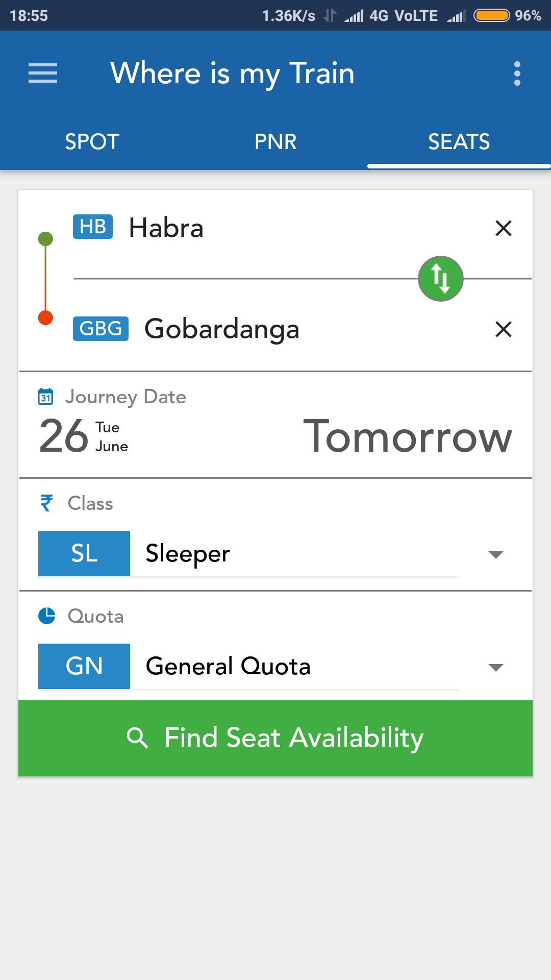Clear the Habra station field
Image resolution: width=551 pixels, height=980 pixels.
(x=503, y=228)
